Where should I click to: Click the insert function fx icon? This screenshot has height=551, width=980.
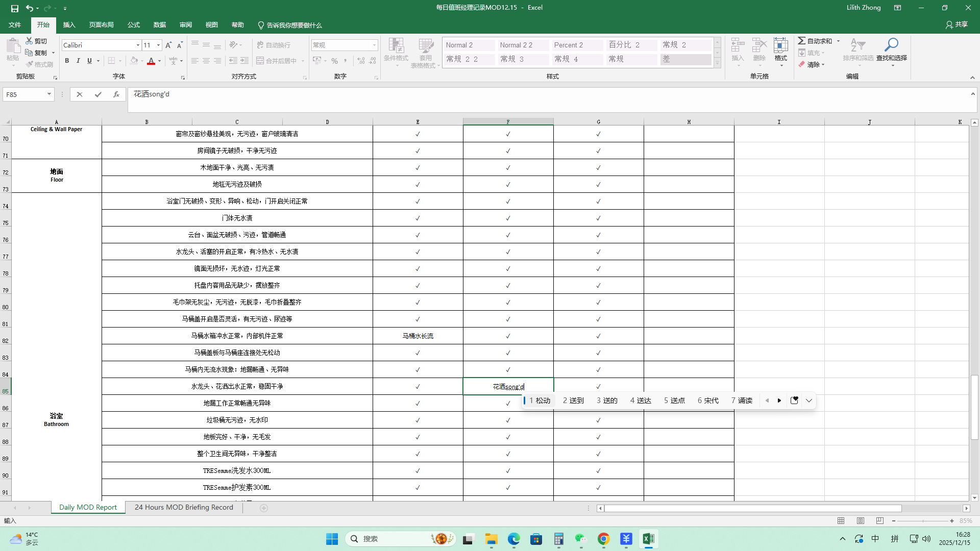(x=116, y=94)
